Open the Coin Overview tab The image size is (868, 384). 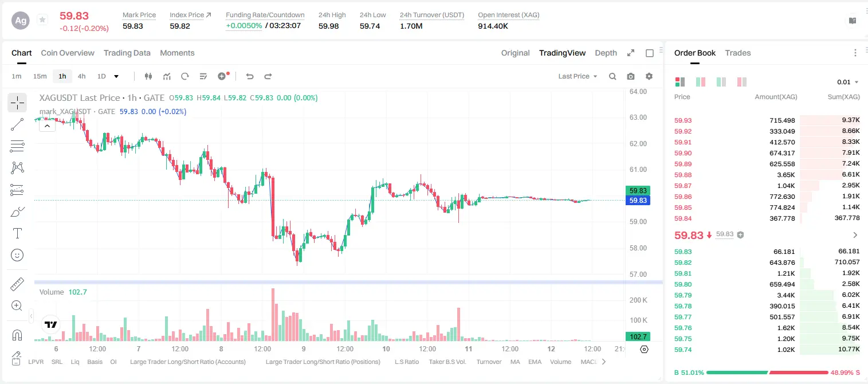[x=68, y=53]
